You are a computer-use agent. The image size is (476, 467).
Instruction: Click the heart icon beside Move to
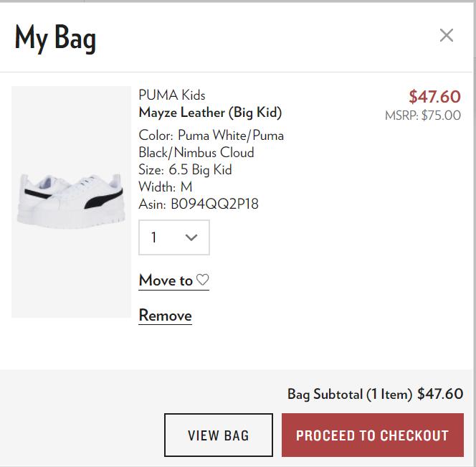click(x=203, y=280)
